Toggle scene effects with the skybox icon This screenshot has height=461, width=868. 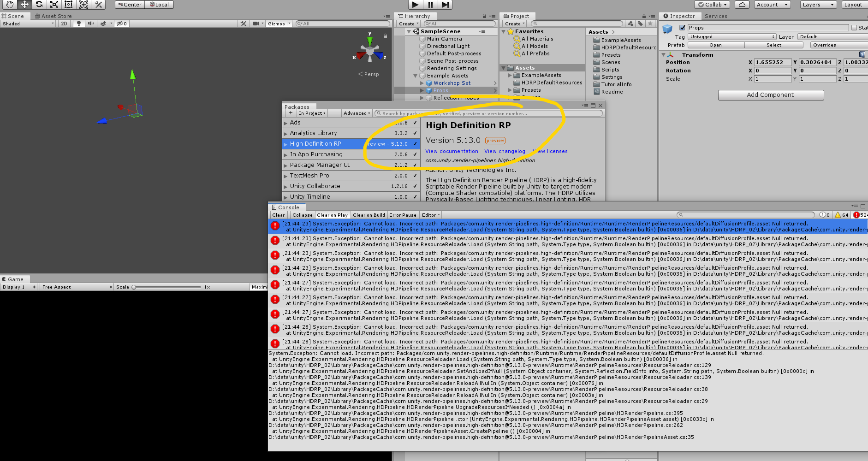point(104,24)
